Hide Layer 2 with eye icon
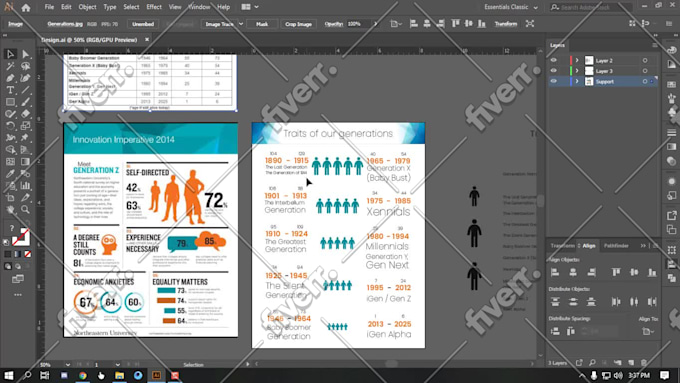The image size is (680, 383). 553,60
